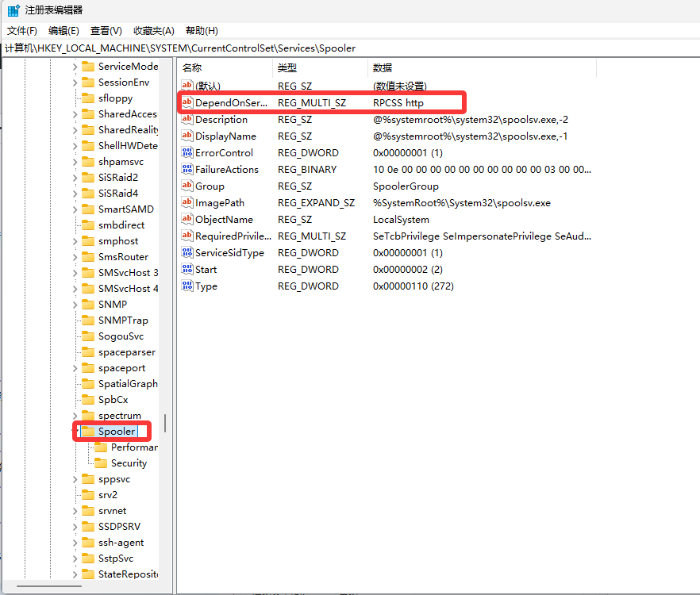700x595 pixels.
Task: Click the registry path address bar
Action: click(x=350, y=48)
